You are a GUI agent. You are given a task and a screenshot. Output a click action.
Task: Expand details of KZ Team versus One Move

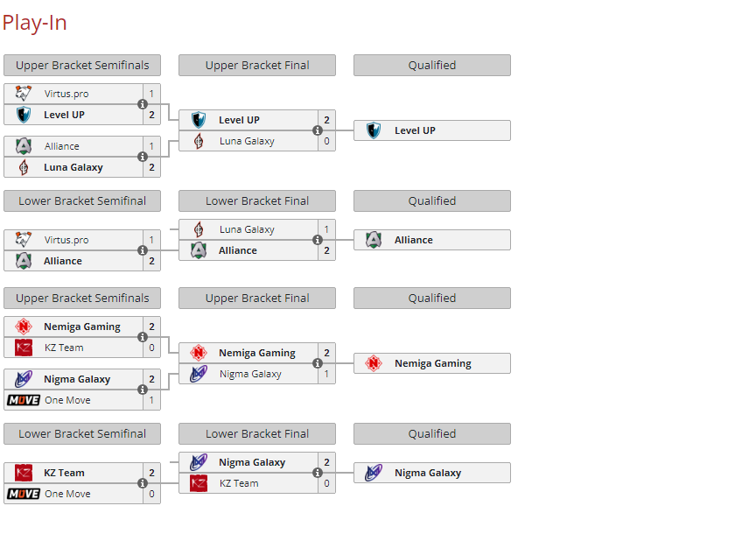coord(142,482)
